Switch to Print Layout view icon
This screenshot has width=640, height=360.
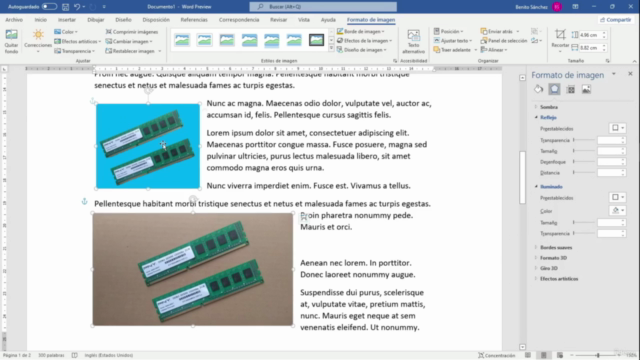click(544, 355)
